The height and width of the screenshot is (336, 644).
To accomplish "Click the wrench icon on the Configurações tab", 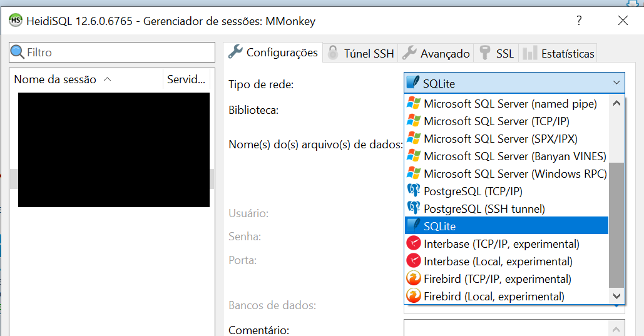I will point(235,52).
